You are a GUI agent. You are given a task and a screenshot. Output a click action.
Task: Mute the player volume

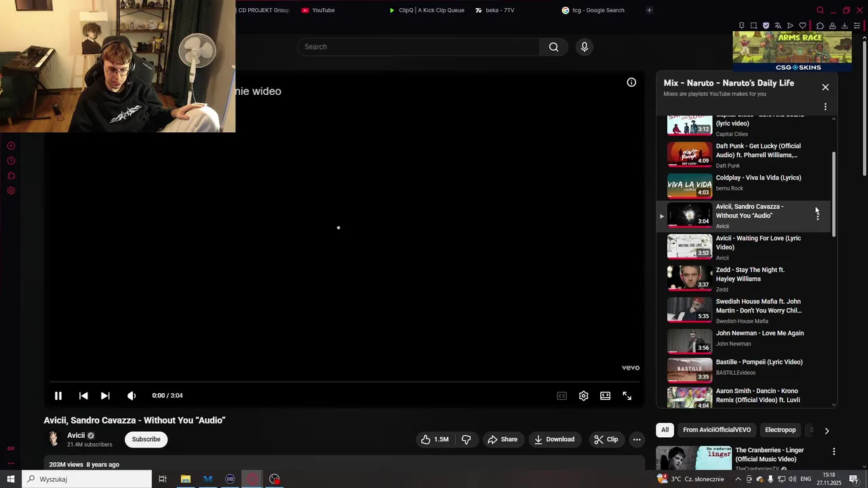132,396
